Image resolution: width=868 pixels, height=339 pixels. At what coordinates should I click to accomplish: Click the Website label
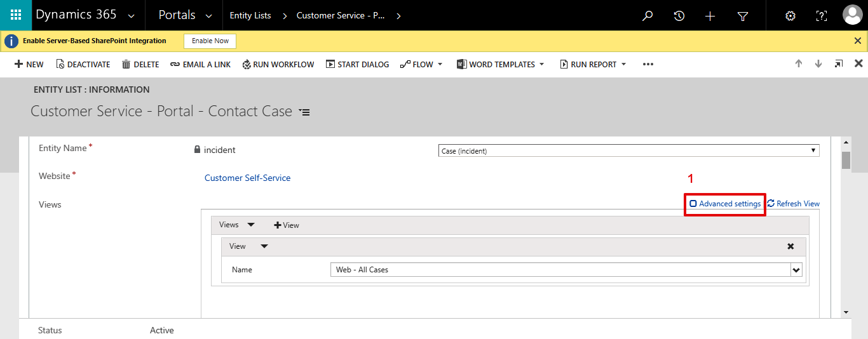(54, 176)
